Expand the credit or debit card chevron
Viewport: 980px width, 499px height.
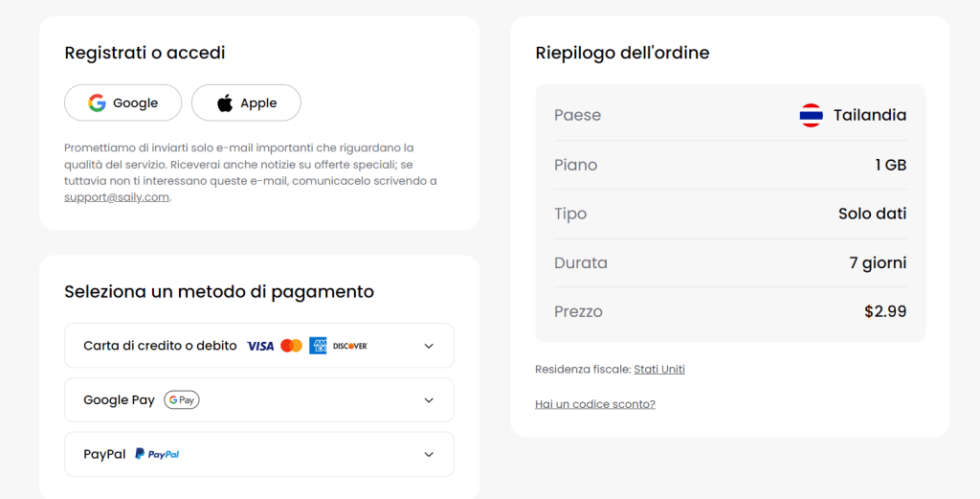tap(429, 346)
